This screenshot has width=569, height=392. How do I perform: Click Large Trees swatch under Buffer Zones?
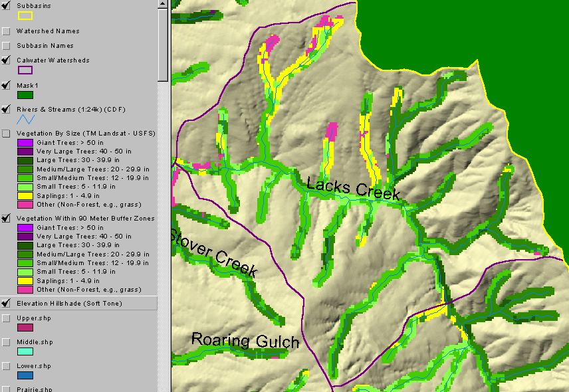[25, 245]
